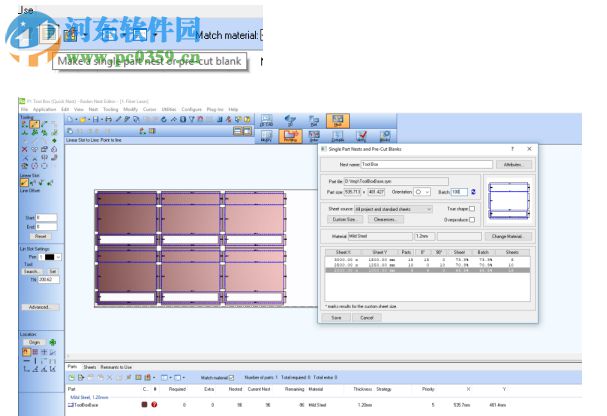Click the TN tool number field

pos(48,279)
